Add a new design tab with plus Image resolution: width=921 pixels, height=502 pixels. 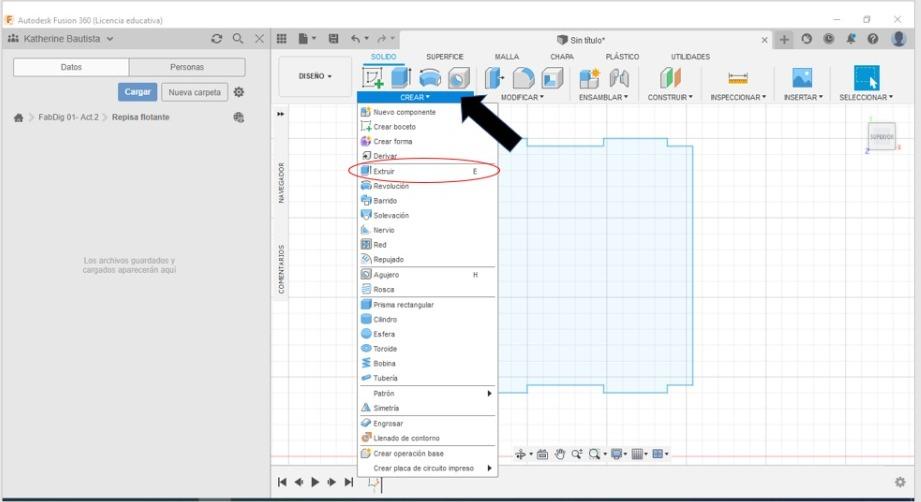pyautogui.click(x=784, y=39)
